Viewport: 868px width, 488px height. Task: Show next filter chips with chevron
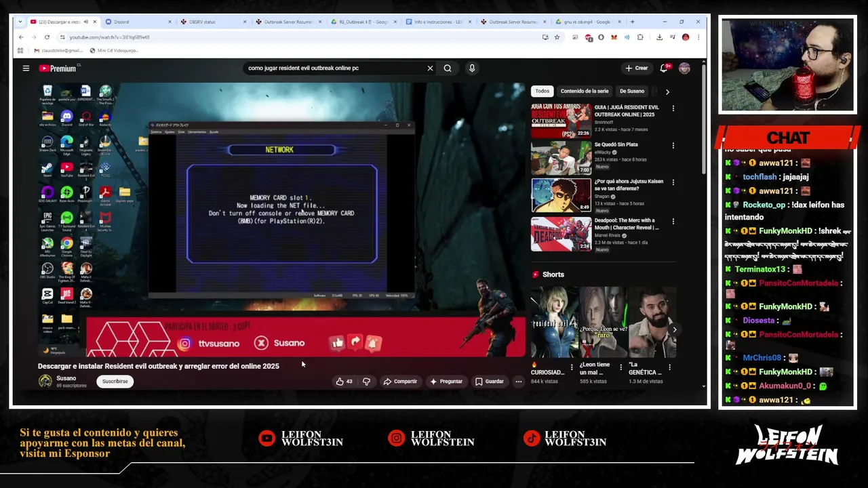click(x=667, y=91)
